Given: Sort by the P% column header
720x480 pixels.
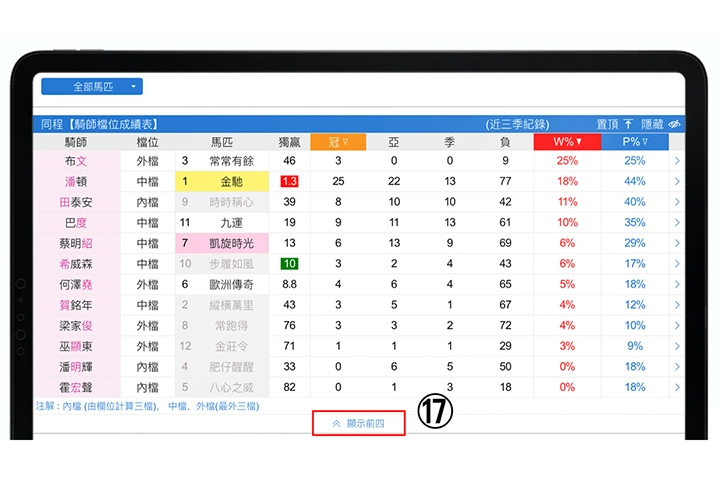Looking at the screenshot, I should 635,142.
